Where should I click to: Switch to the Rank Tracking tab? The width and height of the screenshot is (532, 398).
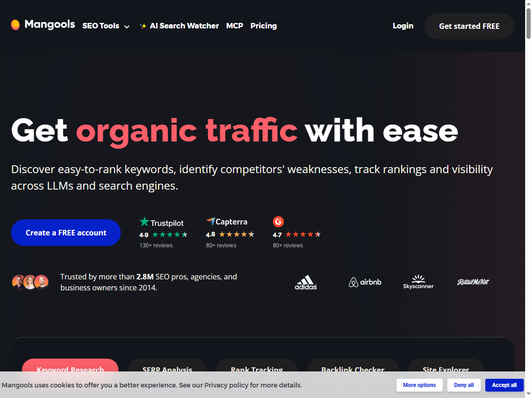(257, 365)
